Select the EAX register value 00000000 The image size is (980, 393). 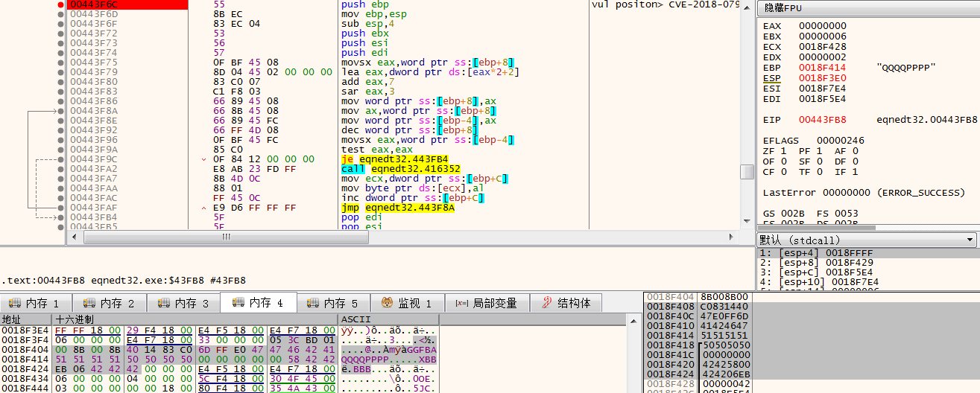pyautogui.click(x=823, y=26)
